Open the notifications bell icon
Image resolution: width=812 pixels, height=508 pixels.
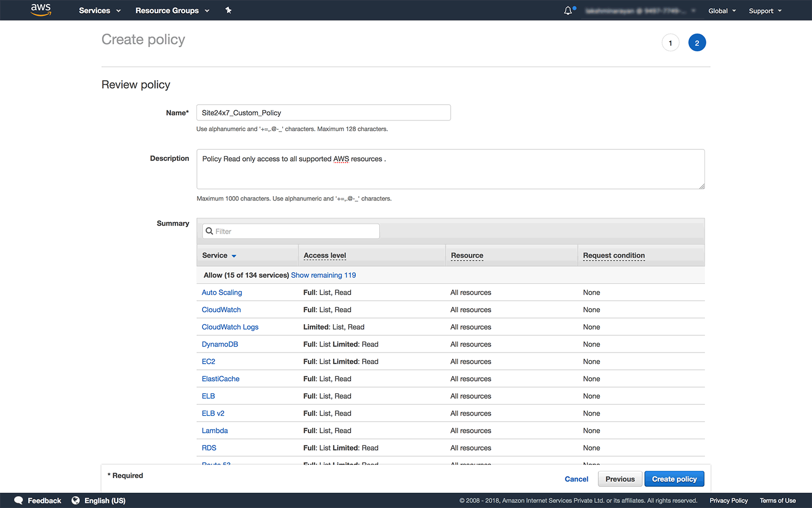[x=568, y=11]
